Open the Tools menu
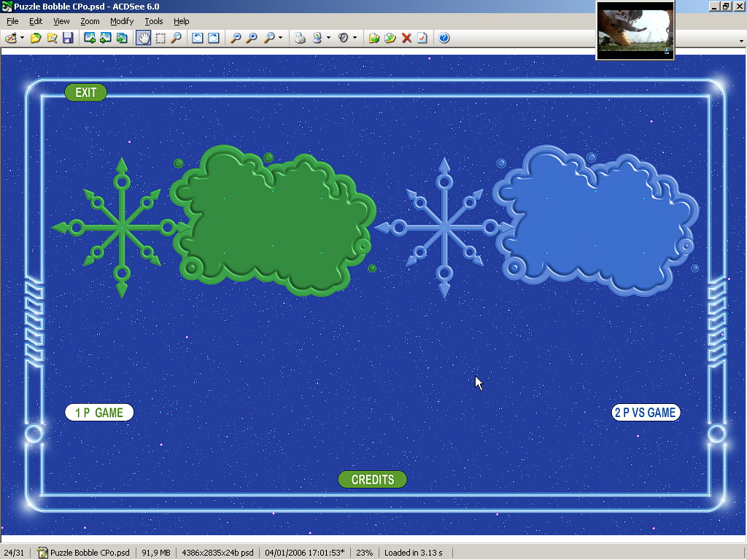This screenshot has height=560, width=747. point(154,21)
